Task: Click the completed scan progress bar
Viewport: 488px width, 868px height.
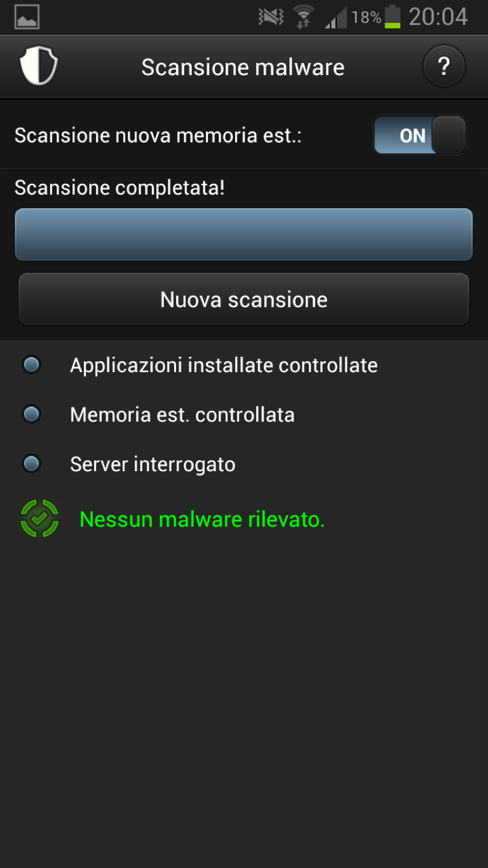Action: tap(244, 235)
